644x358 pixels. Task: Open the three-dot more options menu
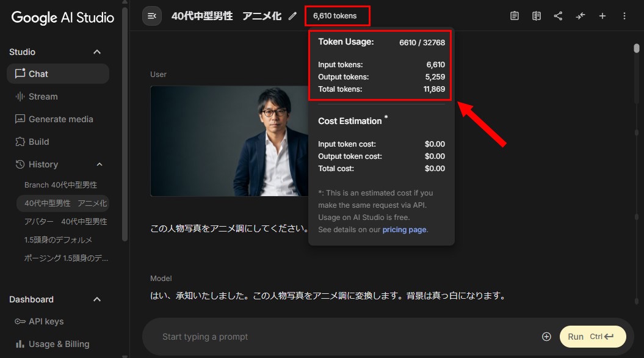[x=624, y=16]
